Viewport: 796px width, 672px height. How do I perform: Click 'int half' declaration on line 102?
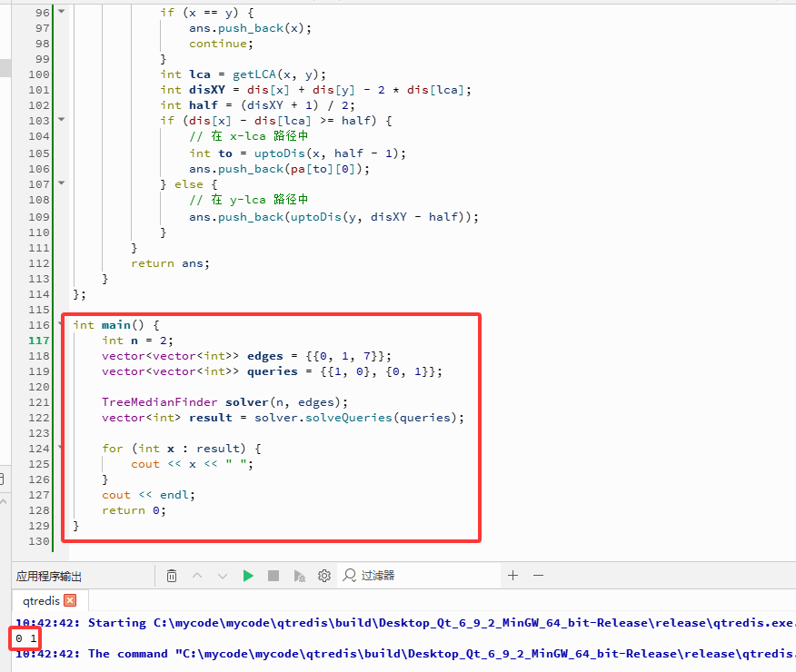pos(189,105)
